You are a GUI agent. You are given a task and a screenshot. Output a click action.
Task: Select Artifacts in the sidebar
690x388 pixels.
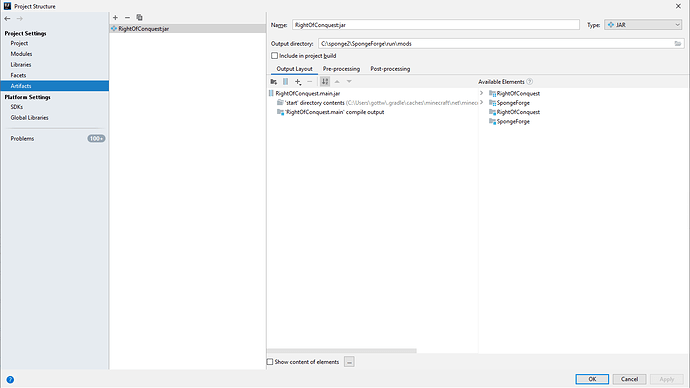[x=55, y=86]
